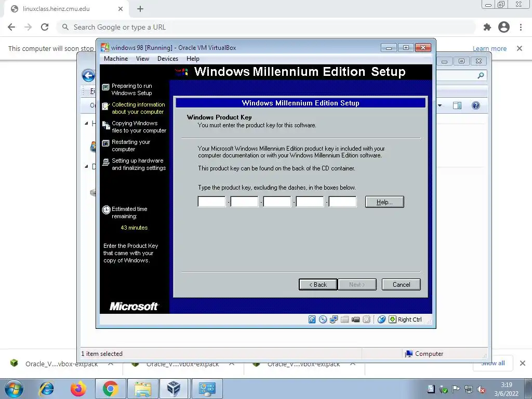The image size is (532, 399).
Task: Launch Internet Explorer from the taskbar
Action: point(46,389)
